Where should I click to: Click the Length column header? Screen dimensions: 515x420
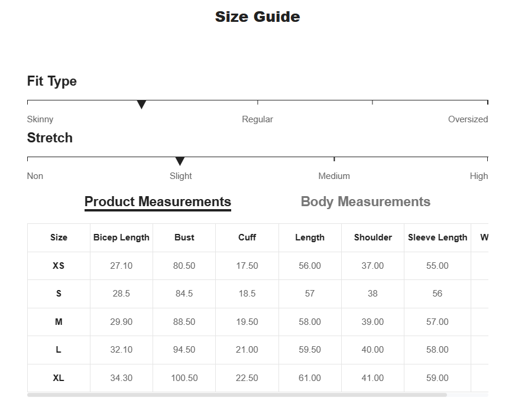point(310,237)
